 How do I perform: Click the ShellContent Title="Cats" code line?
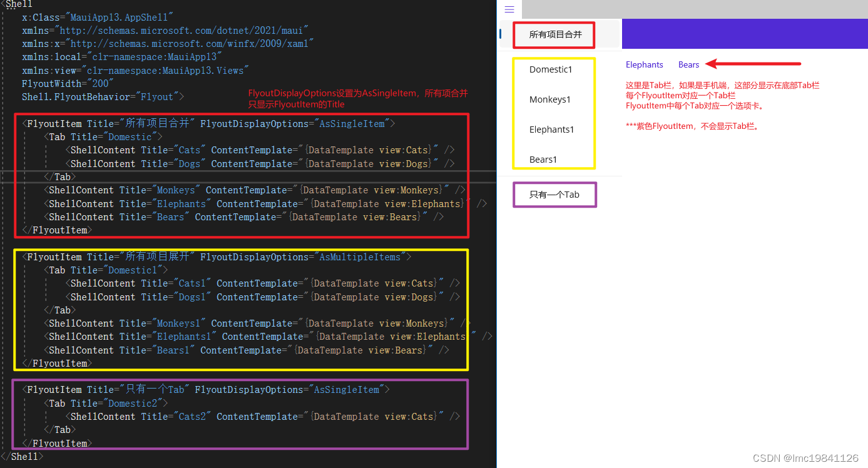click(260, 150)
